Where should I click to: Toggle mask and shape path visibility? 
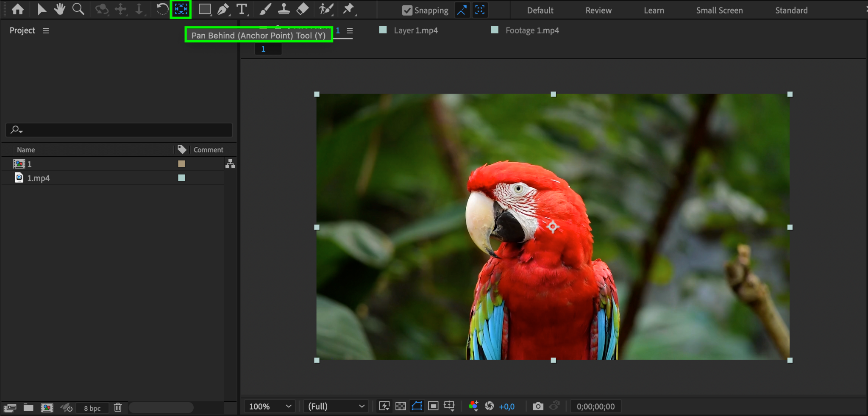click(417, 406)
